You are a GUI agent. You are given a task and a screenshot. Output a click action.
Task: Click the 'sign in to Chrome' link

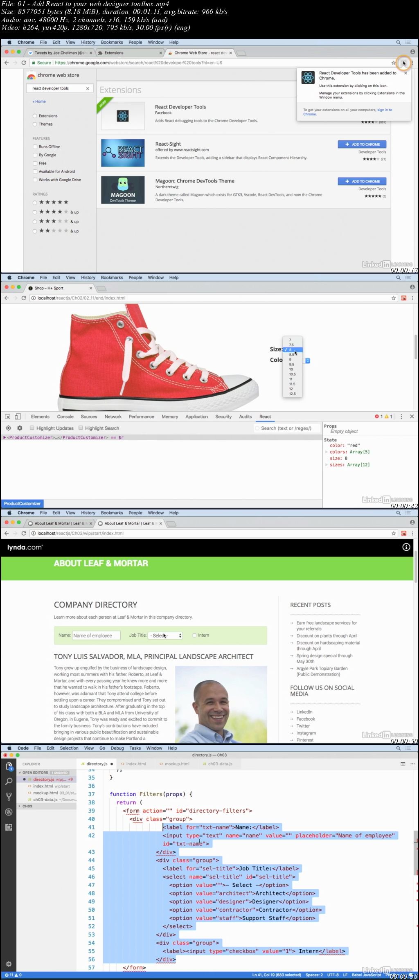[347, 112]
